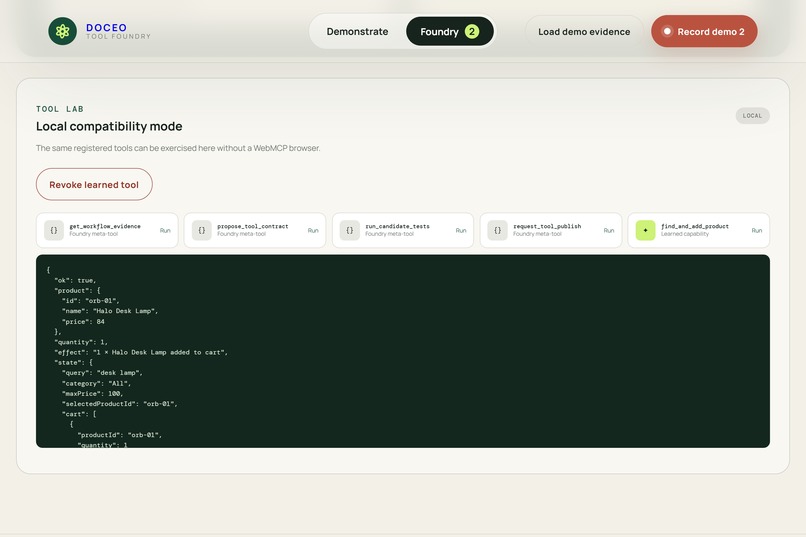Screen dimensions: 806x537
Task: Click the "category": "All" output line
Action: [97, 383]
